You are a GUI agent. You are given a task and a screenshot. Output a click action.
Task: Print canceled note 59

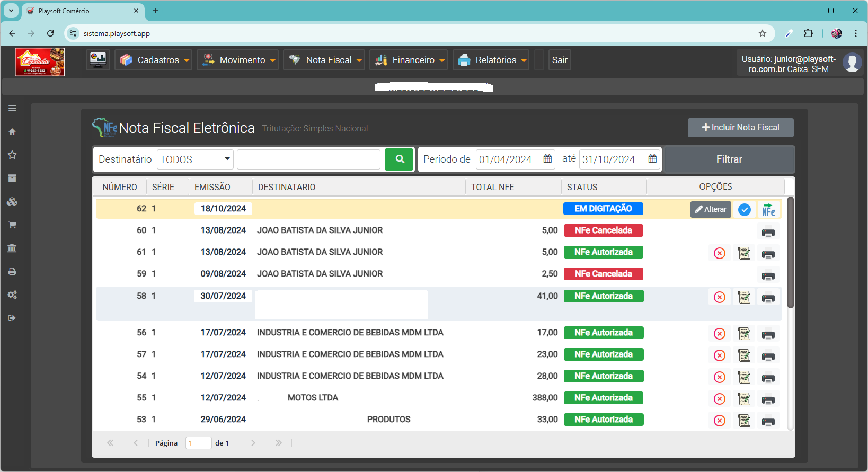[x=768, y=275]
